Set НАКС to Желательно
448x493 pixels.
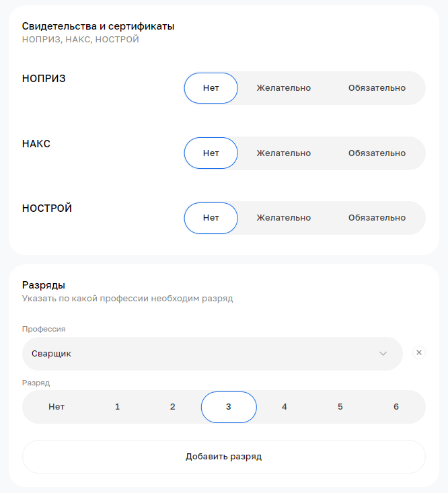tap(283, 153)
